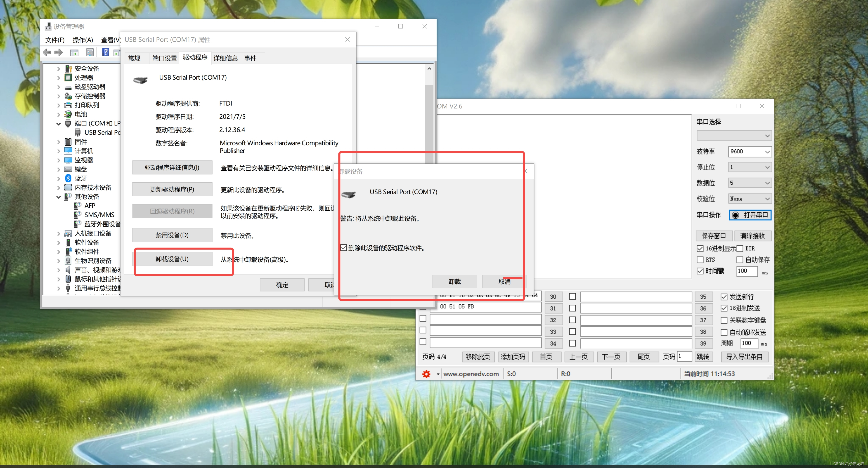Switch to the 详细信息 tab
The height and width of the screenshot is (468, 868).
click(225, 58)
